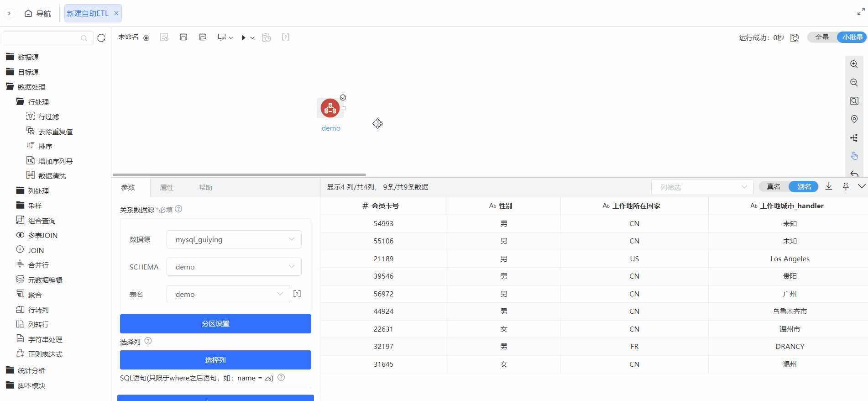868x401 pixels.
Task: Switch column names to 别名
Action: coord(804,187)
